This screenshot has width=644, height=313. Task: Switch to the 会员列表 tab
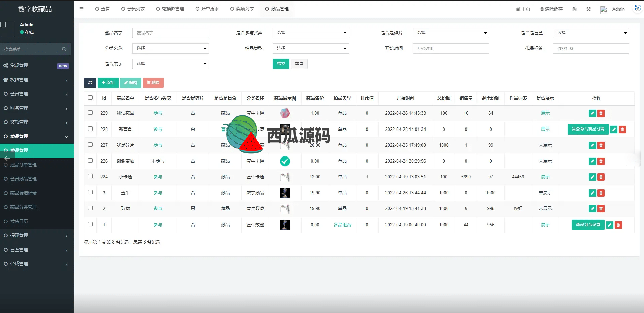[133, 9]
